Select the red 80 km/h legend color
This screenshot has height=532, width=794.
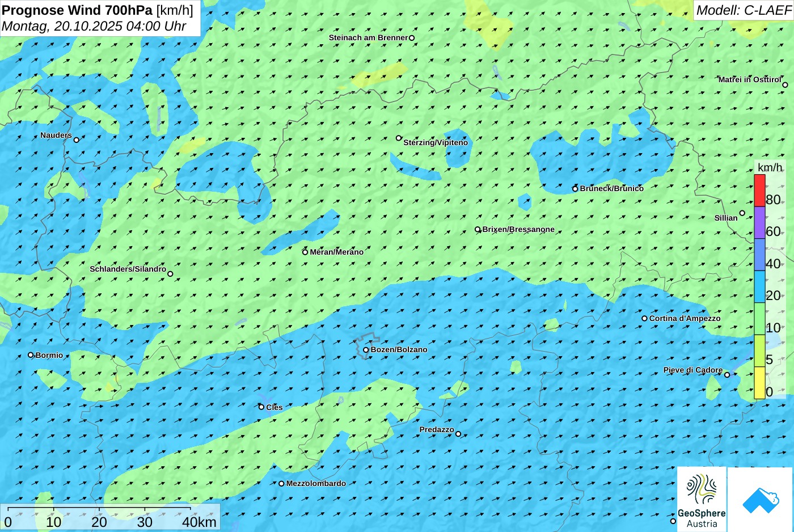759,191
